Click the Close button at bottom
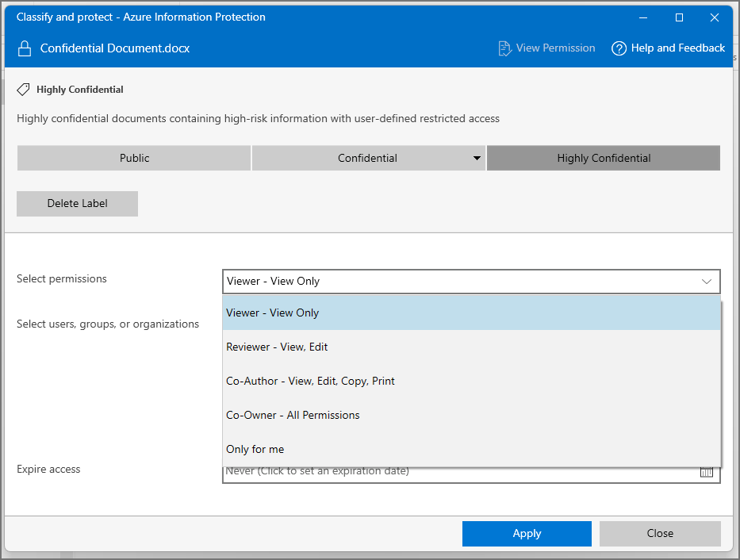 click(x=660, y=534)
